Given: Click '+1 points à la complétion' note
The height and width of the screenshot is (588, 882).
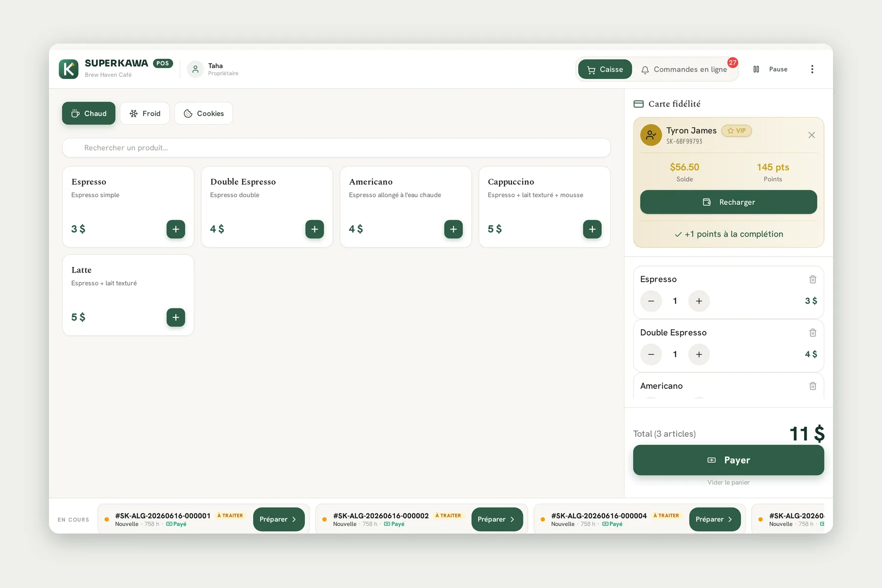Looking at the screenshot, I should 729,234.
